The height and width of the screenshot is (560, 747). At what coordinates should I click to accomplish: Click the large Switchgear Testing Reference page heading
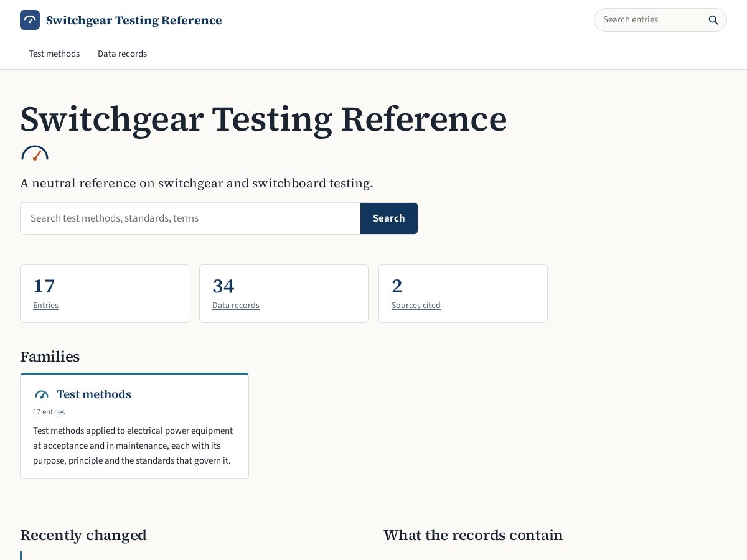pos(263,119)
